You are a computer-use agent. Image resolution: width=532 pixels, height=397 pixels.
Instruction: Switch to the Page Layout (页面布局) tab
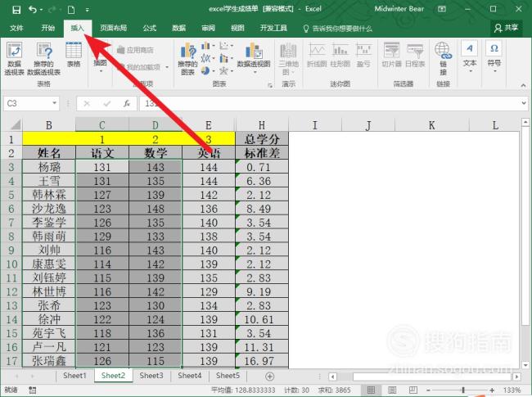tap(113, 28)
